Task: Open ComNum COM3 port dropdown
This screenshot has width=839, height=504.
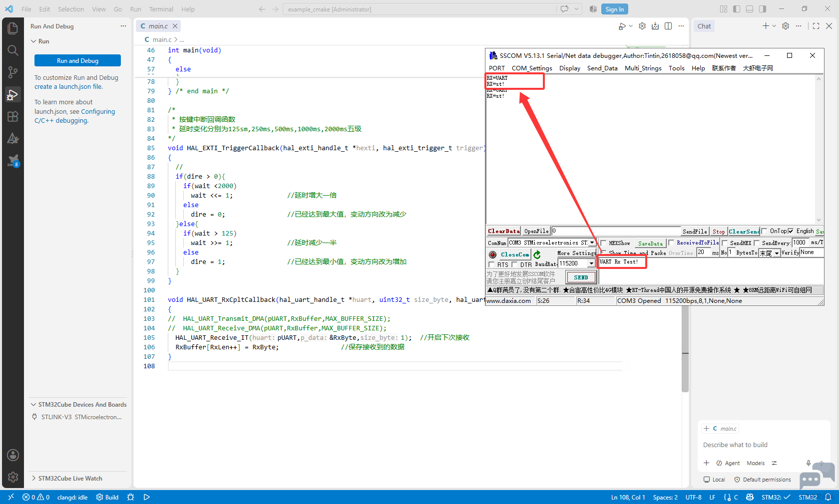Action: pos(592,243)
